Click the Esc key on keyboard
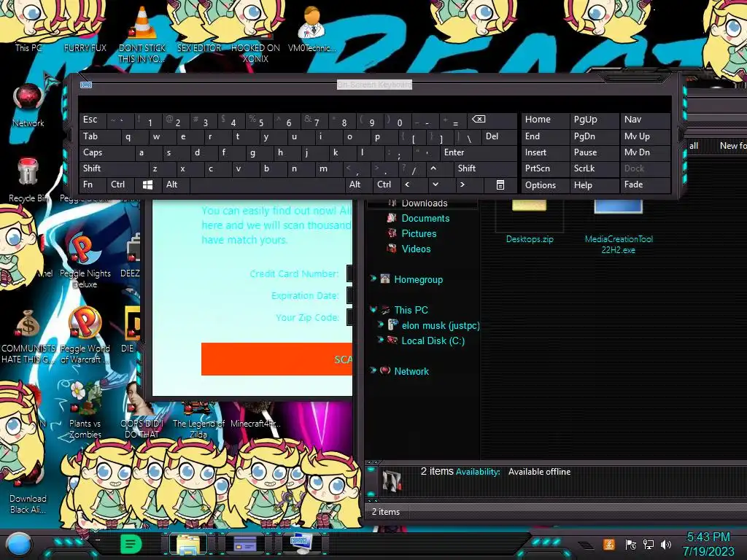This screenshot has height=560, width=747. coord(93,120)
